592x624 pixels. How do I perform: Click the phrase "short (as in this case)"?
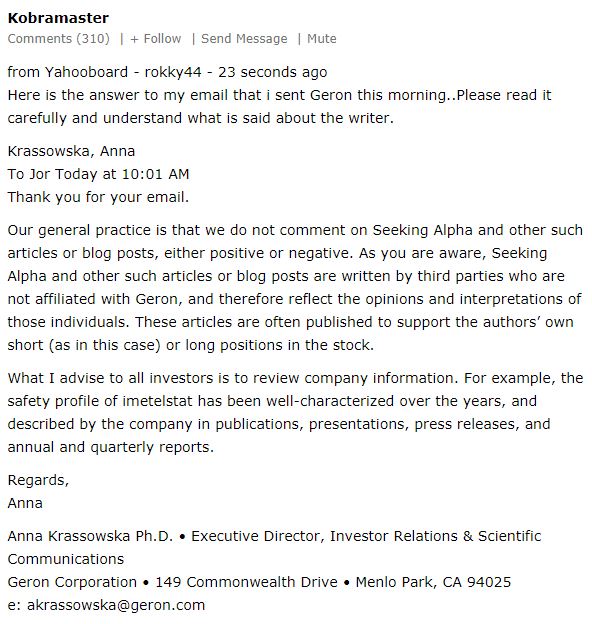[84, 345]
